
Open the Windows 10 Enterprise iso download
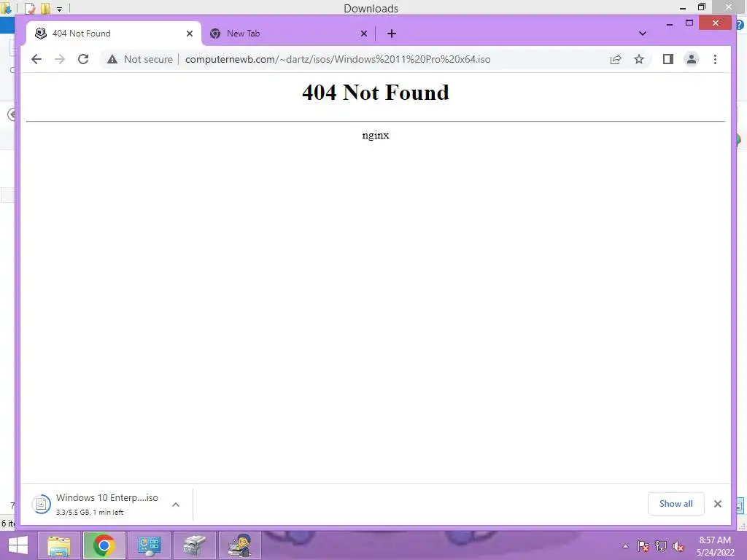pos(106,504)
